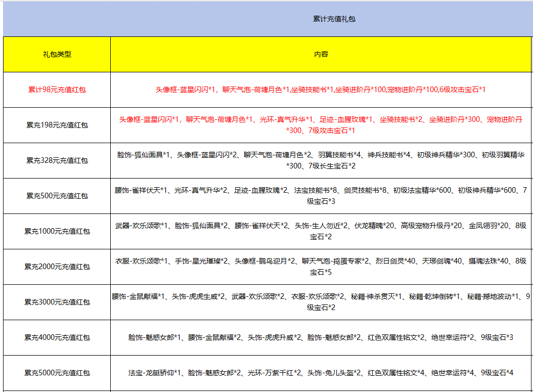Select the '累充4000元充值红包' cell
Screen dimensions: 533x392
(x=57, y=337)
